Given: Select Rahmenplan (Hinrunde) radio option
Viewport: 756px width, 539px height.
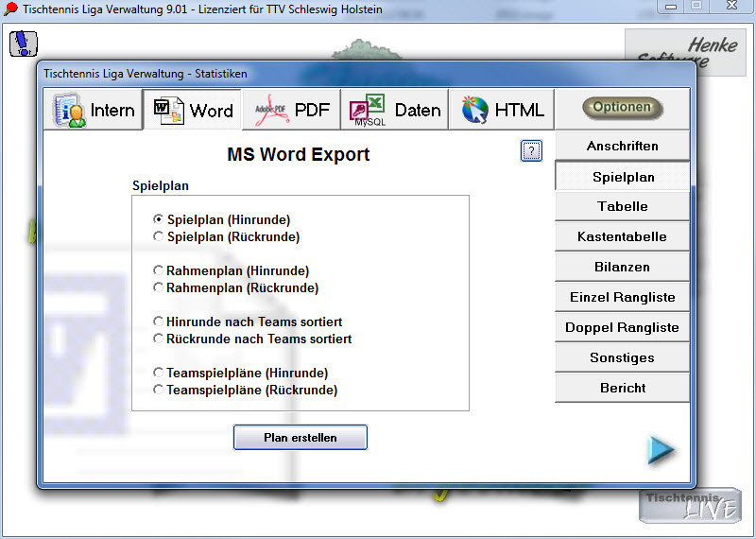Looking at the screenshot, I should 159,271.
